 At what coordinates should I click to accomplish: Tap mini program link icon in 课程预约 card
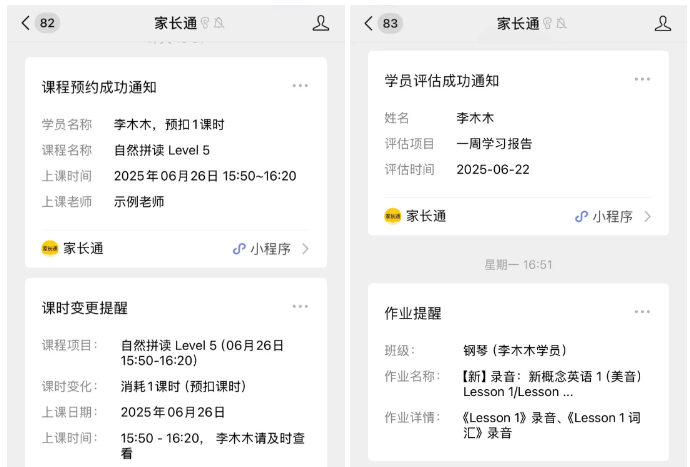pos(239,249)
